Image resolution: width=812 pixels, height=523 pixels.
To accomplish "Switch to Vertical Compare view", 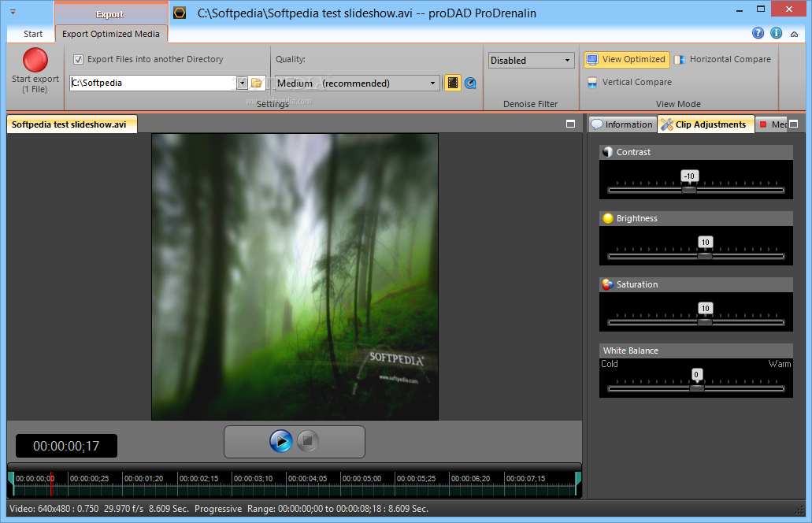I will pyautogui.click(x=629, y=83).
